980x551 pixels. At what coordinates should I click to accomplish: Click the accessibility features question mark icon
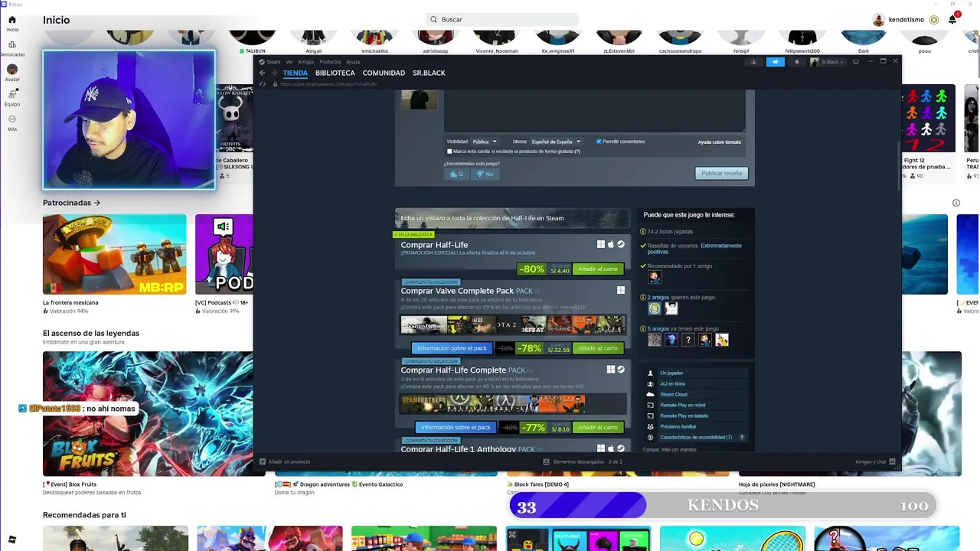[x=742, y=437]
